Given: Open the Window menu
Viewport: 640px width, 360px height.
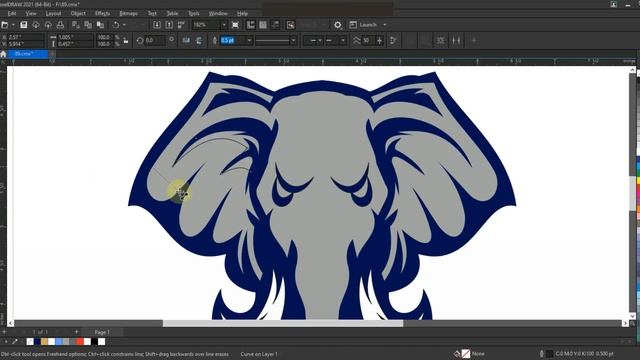Looking at the screenshot, I should coord(218,13).
